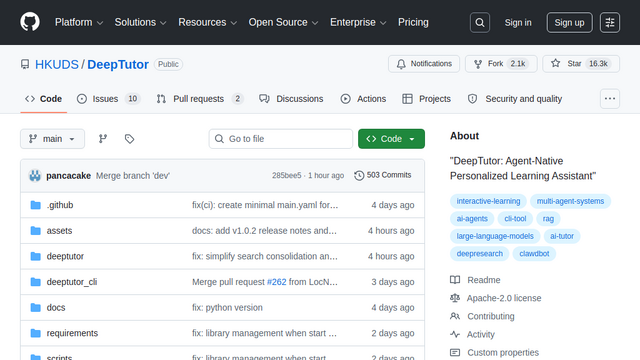Click the fork icon
640x360 pixels.
click(x=478, y=64)
